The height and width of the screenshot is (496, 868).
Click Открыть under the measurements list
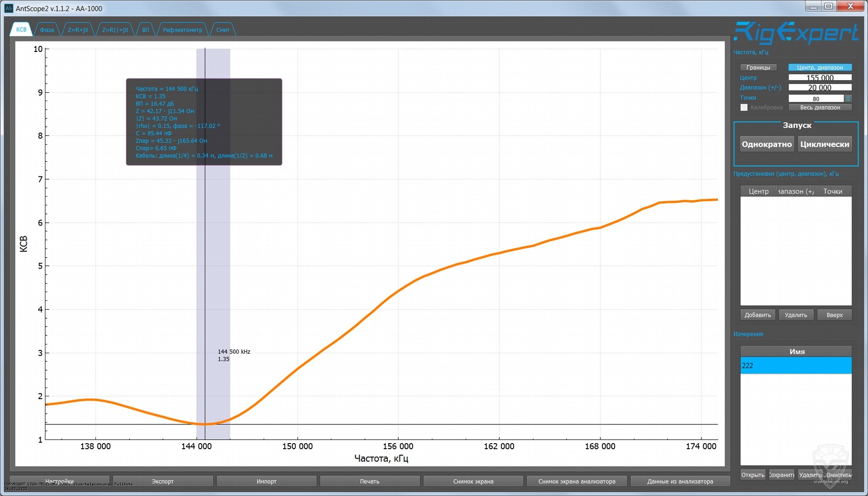click(752, 475)
